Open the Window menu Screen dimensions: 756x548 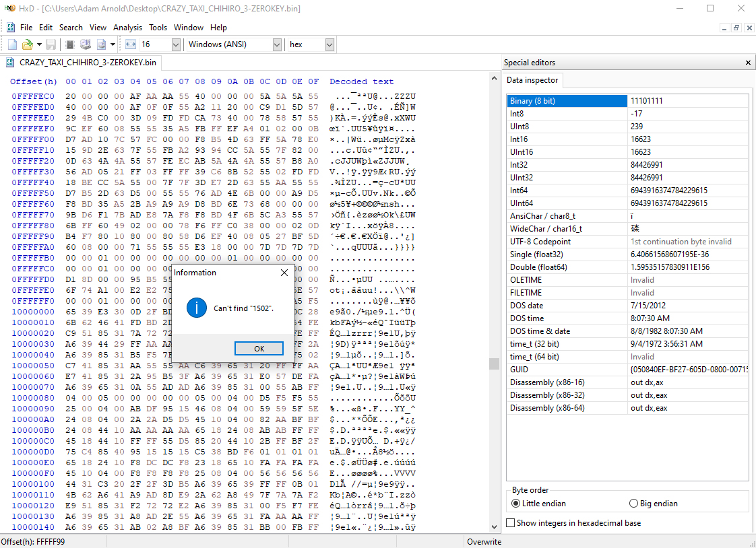tap(189, 28)
